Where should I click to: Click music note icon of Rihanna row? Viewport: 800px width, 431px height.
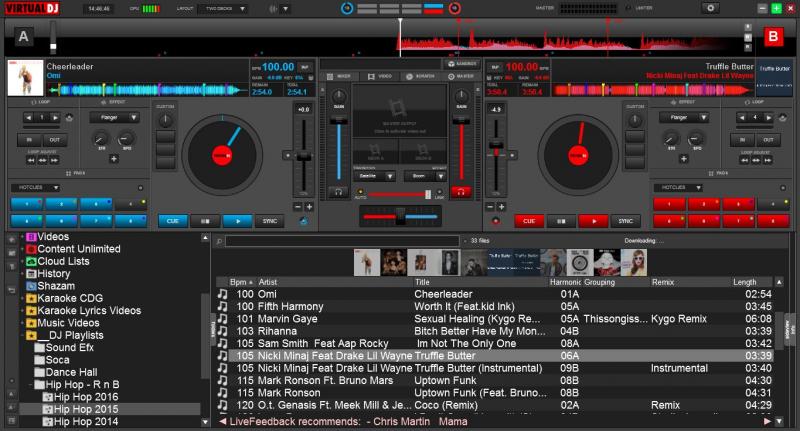[x=222, y=331]
